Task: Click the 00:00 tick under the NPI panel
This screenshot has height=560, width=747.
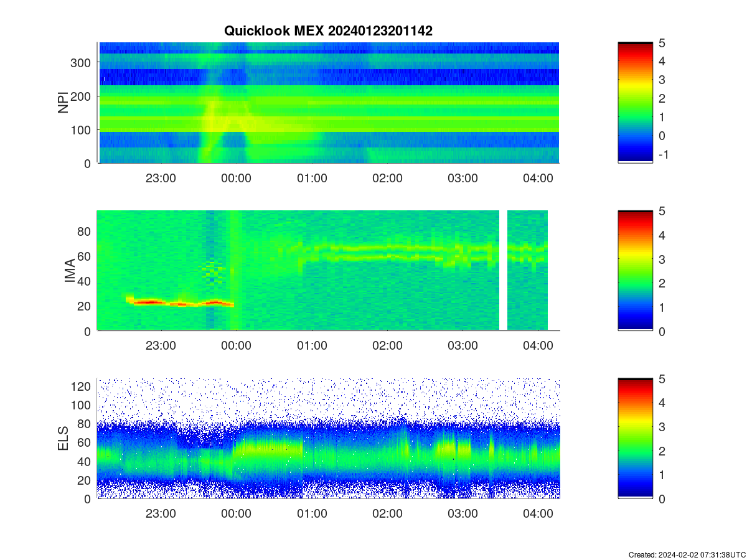Action: pyautogui.click(x=236, y=178)
